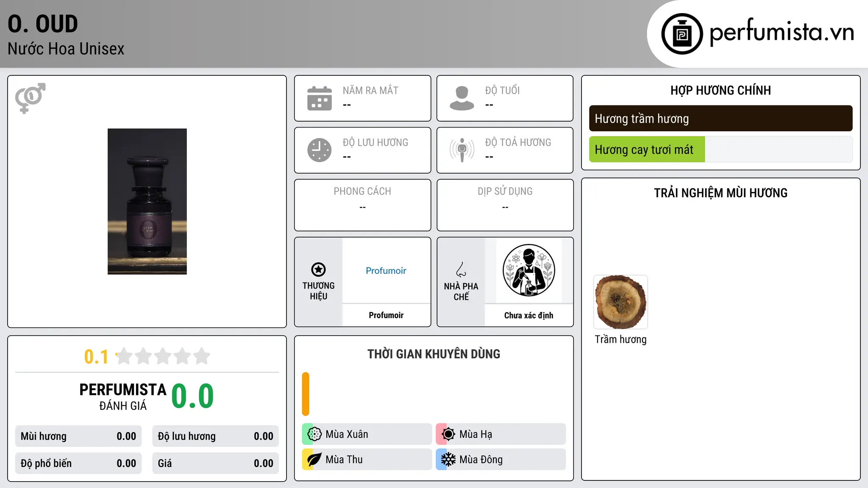
Task: Click the nose icon above Nhà Pha Chế
Action: (461, 269)
